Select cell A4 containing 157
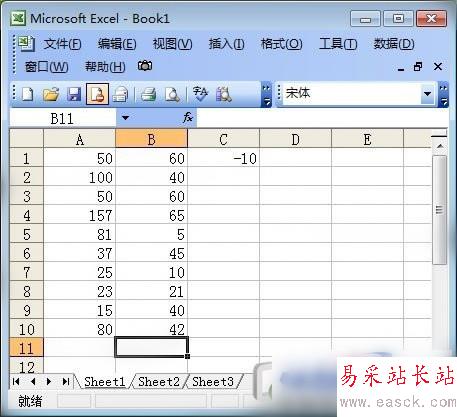This screenshot has width=457, height=417. pos(79,215)
